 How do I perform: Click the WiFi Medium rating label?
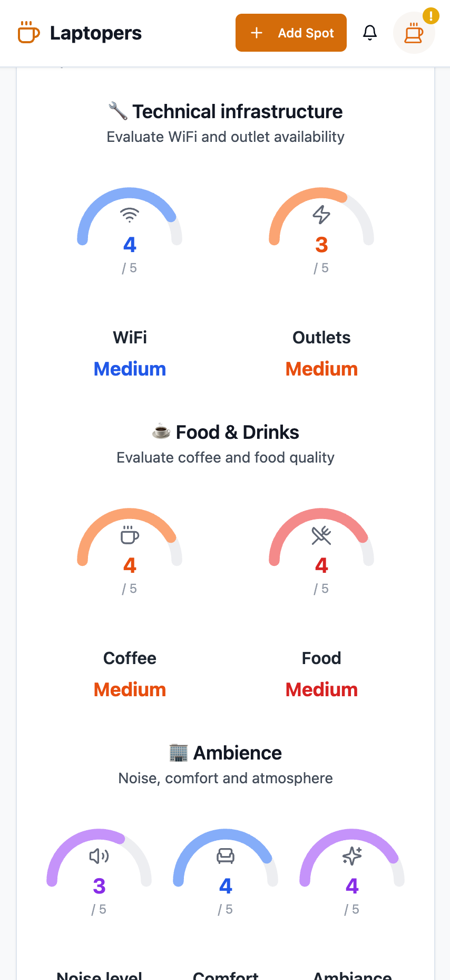click(x=130, y=369)
